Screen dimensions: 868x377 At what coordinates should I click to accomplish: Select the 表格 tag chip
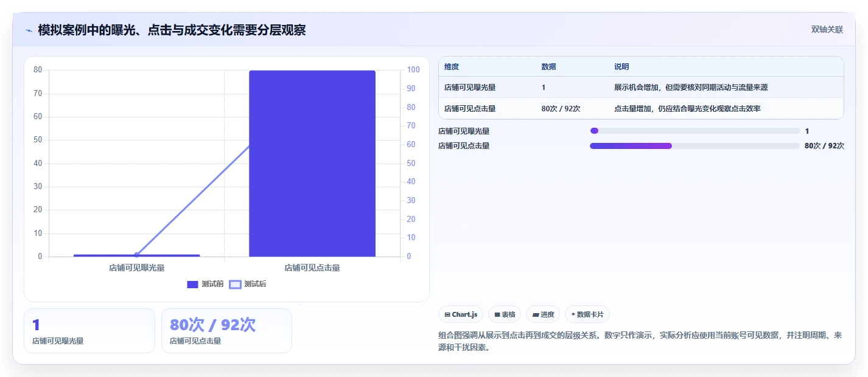505,314
